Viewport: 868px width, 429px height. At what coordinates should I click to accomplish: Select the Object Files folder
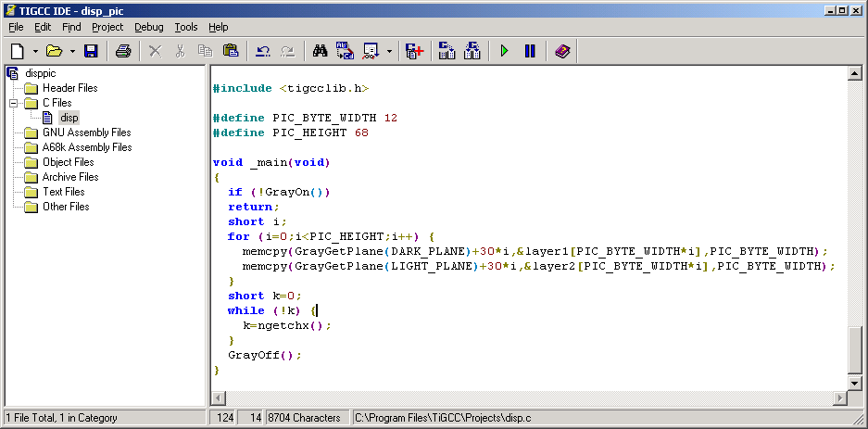pos(69,162)
